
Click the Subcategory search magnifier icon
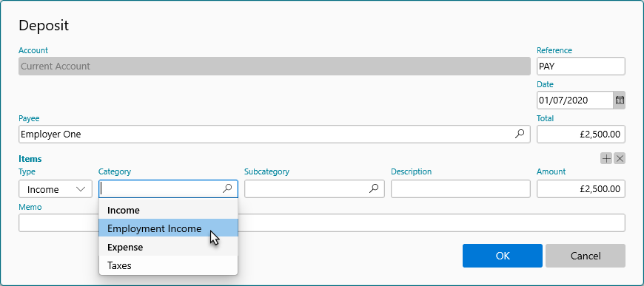[x=374, y=188]
